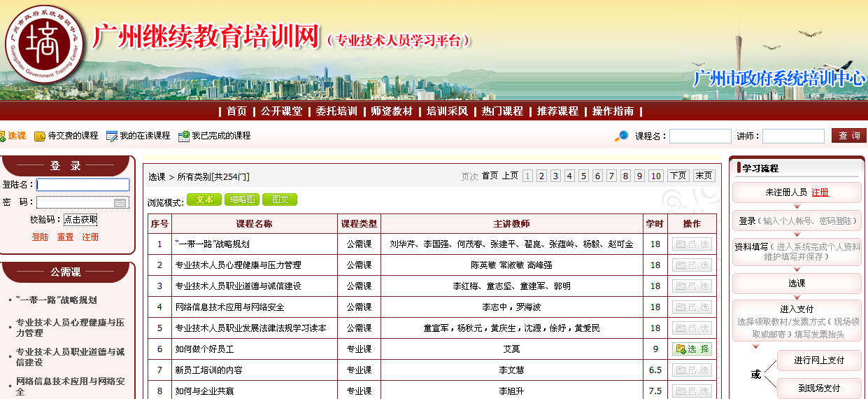Click 注册 link in 学习流程 panel
Image resolution: width=868 pixels, height=399 pixels.
coord(820,192)
